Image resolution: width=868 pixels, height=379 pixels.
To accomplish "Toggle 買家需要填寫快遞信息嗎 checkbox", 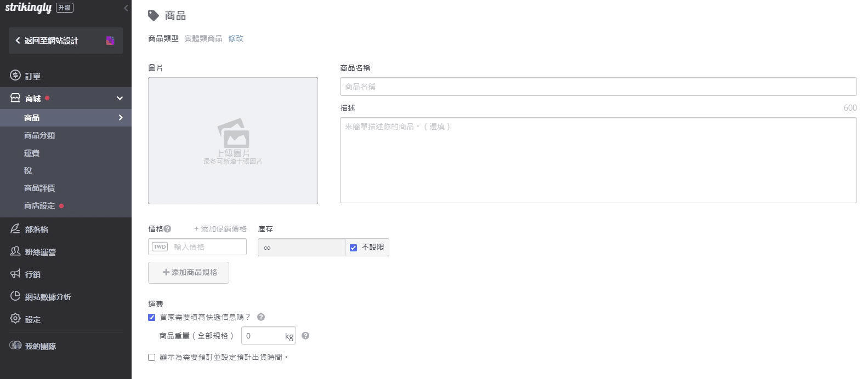I will (152, 317).
